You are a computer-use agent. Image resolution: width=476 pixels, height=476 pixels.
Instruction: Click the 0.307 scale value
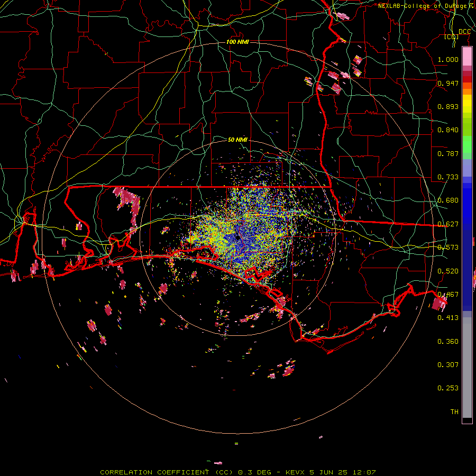click(x=448, y=365)
